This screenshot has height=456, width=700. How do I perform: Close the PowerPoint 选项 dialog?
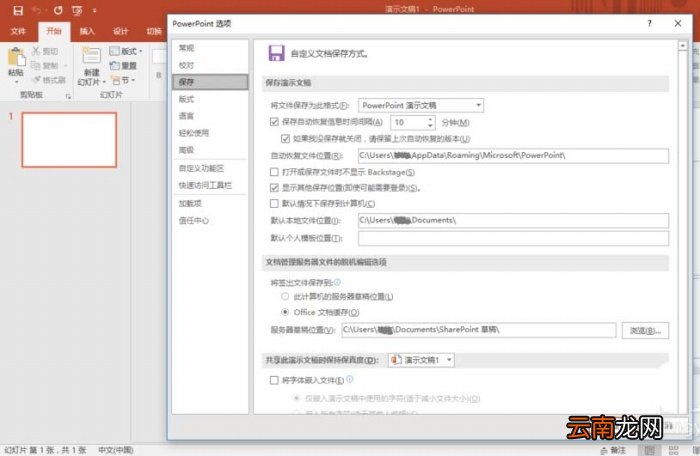(678, 23)
